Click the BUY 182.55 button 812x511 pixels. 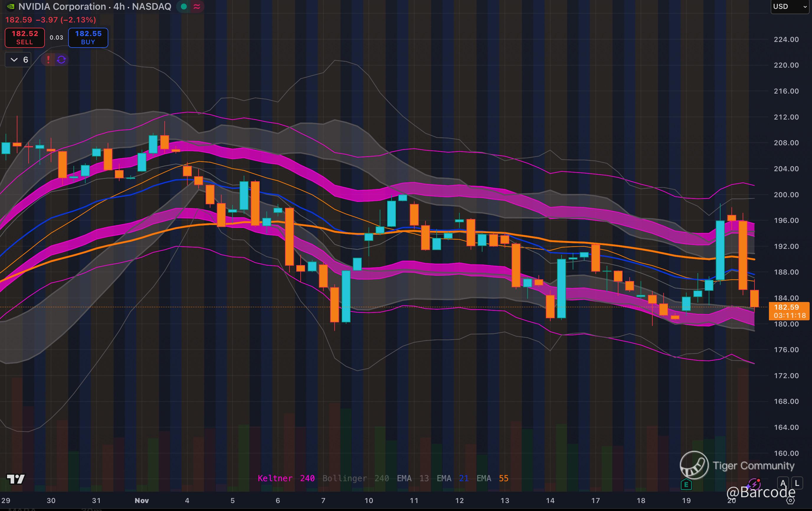(x=88, y=37)
